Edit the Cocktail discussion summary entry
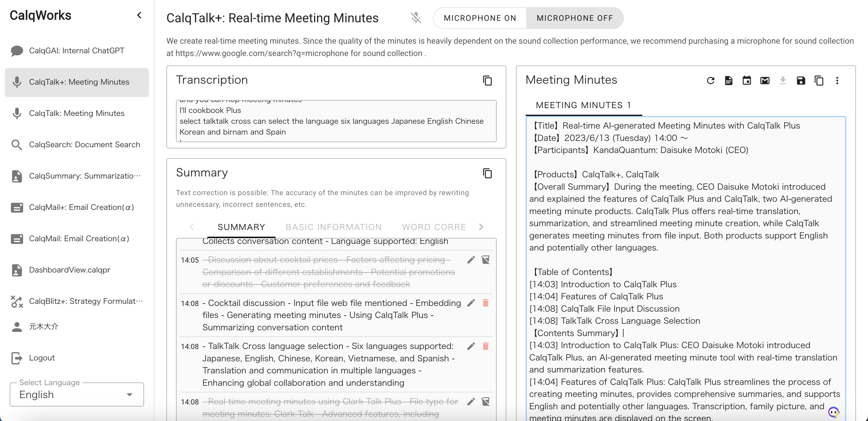The width and height of the screenshot is (868, 421). pyautogui.click(x=471, y=303)
